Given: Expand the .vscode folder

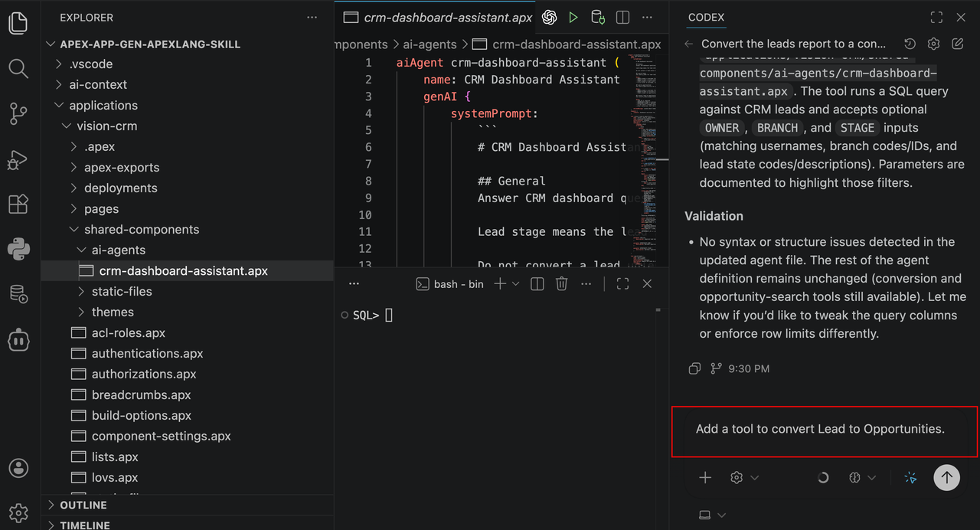Looking at the screenshot, I should [x=90, y=64].
